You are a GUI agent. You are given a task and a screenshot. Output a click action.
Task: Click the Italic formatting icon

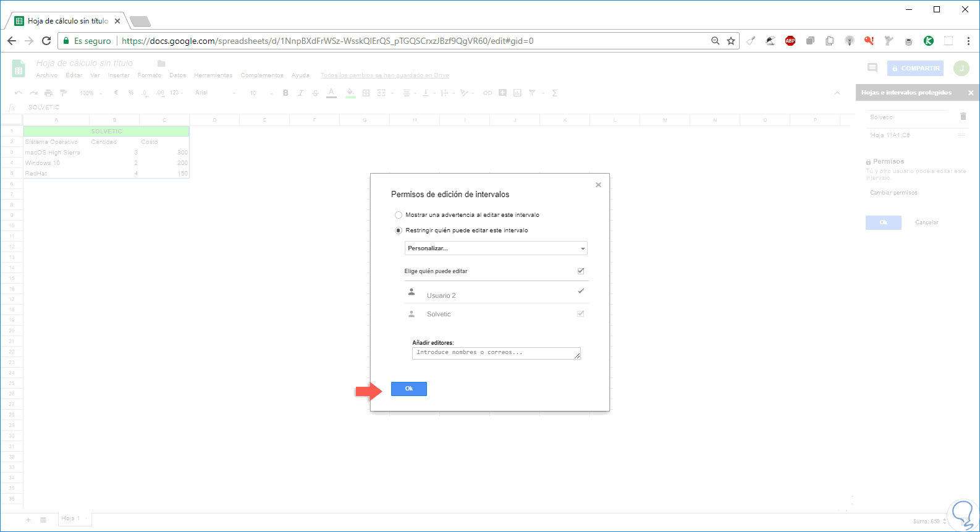[300, 93]
